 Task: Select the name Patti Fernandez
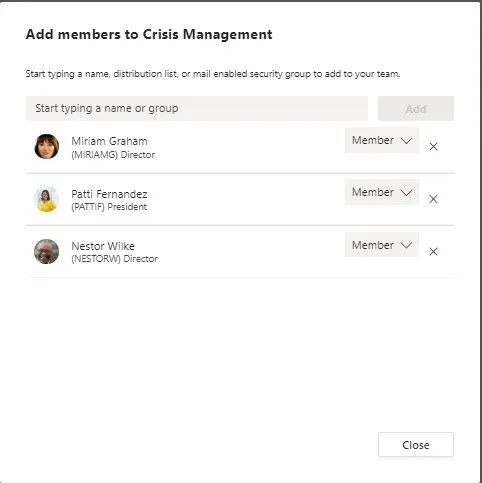[109, 194]
